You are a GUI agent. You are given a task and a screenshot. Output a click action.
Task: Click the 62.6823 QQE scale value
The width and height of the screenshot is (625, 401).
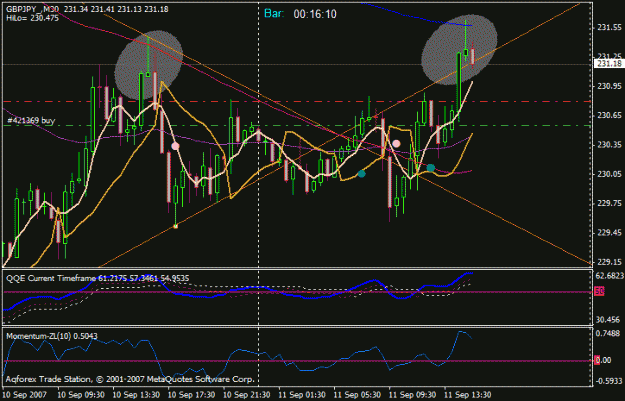pos(609,276)
